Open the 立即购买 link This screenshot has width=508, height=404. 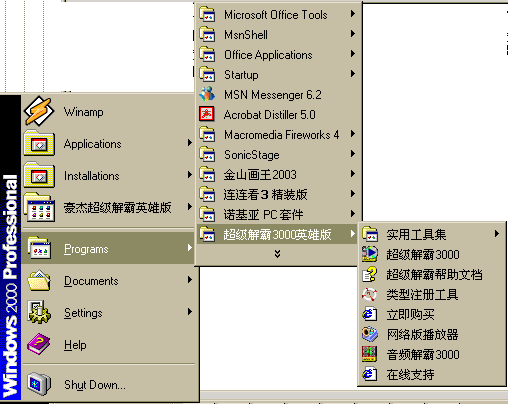431,314
